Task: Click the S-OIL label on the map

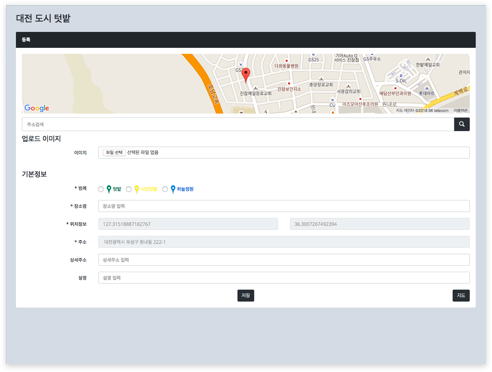Action: coord(401,81)
